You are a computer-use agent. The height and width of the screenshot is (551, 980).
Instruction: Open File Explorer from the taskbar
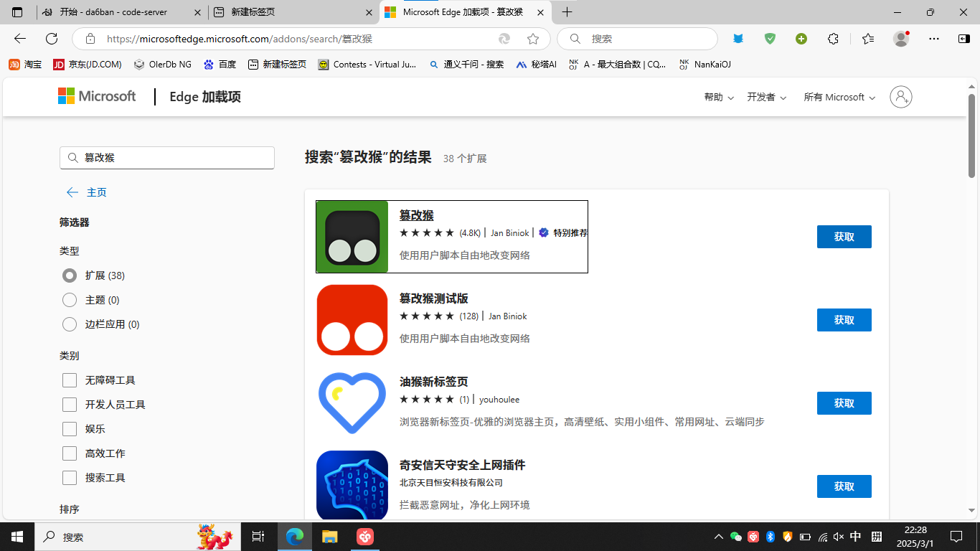[329, 537]
